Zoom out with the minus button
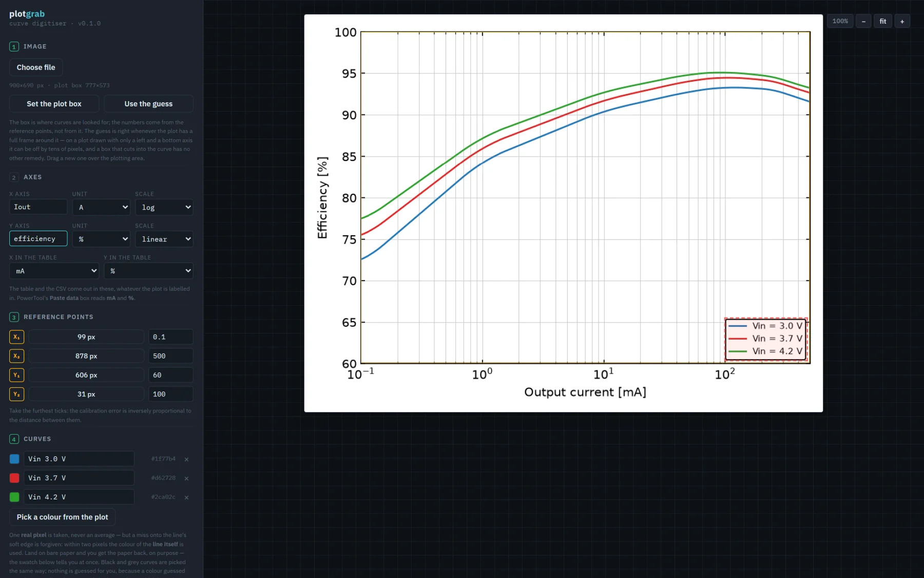924x578 pixels. (x=863, y=21)
